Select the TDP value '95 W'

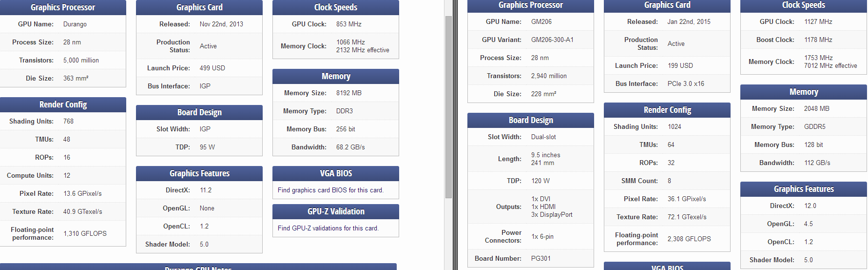207,147
